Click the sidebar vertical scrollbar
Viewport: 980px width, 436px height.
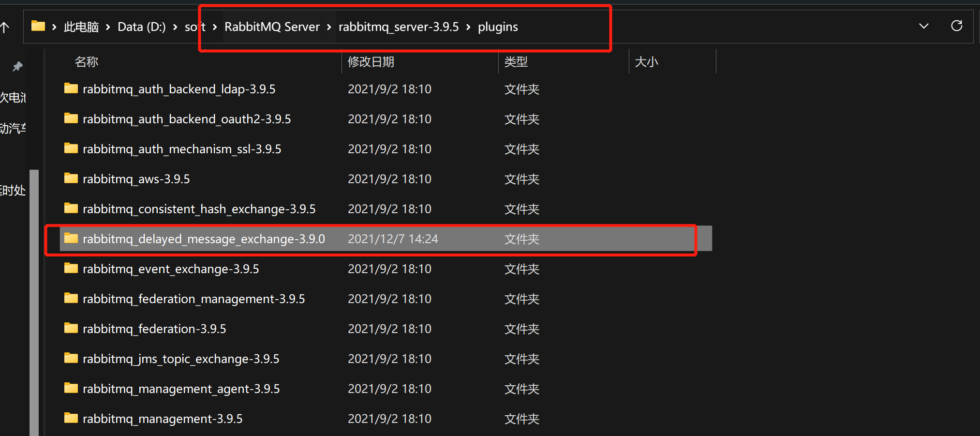coord(34,303)
